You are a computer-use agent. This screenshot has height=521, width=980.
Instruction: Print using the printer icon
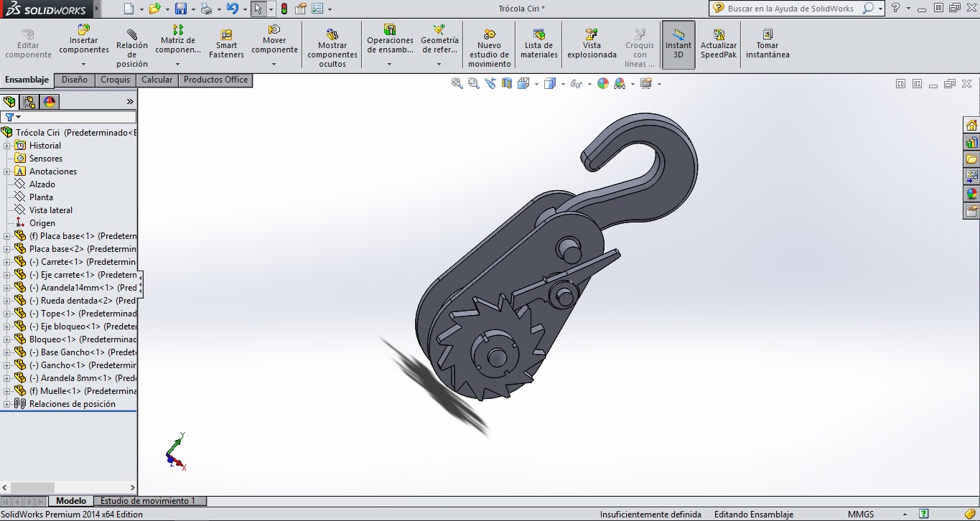click(x=206, y=9)
